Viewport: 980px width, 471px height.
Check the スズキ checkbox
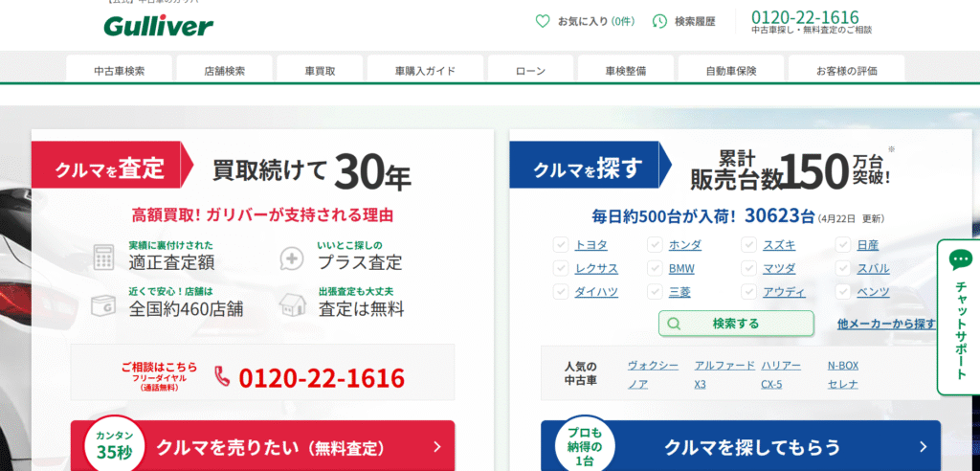748,244
